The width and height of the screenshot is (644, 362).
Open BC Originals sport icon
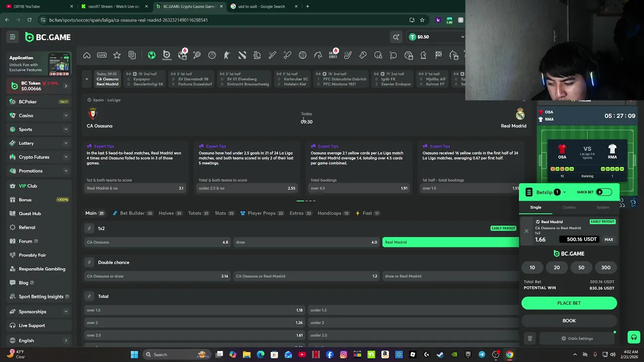click(x=167, y=55)
